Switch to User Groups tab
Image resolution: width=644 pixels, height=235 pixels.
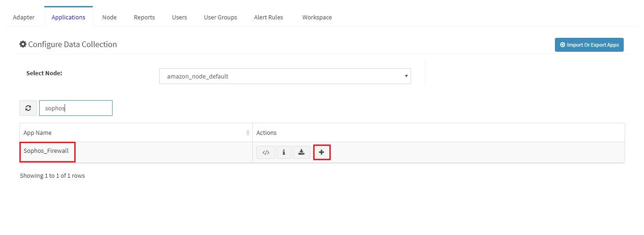click(x=221, y=17)
